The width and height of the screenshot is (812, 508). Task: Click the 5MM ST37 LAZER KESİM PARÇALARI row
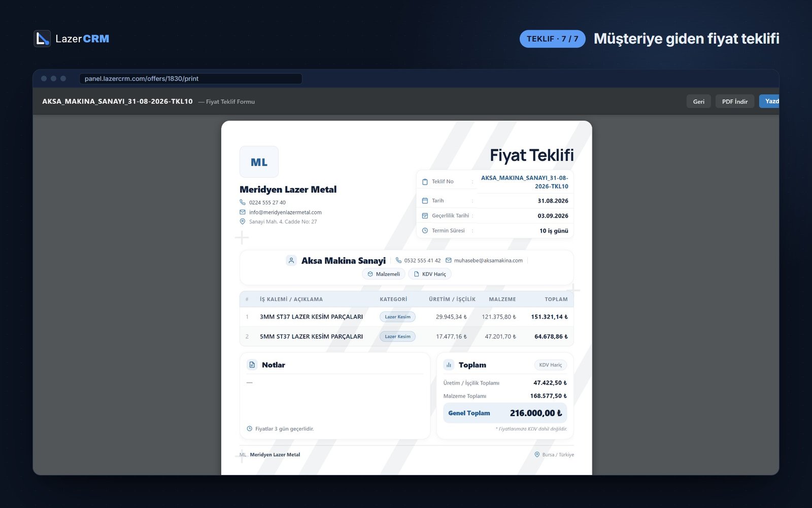[407, 336]
